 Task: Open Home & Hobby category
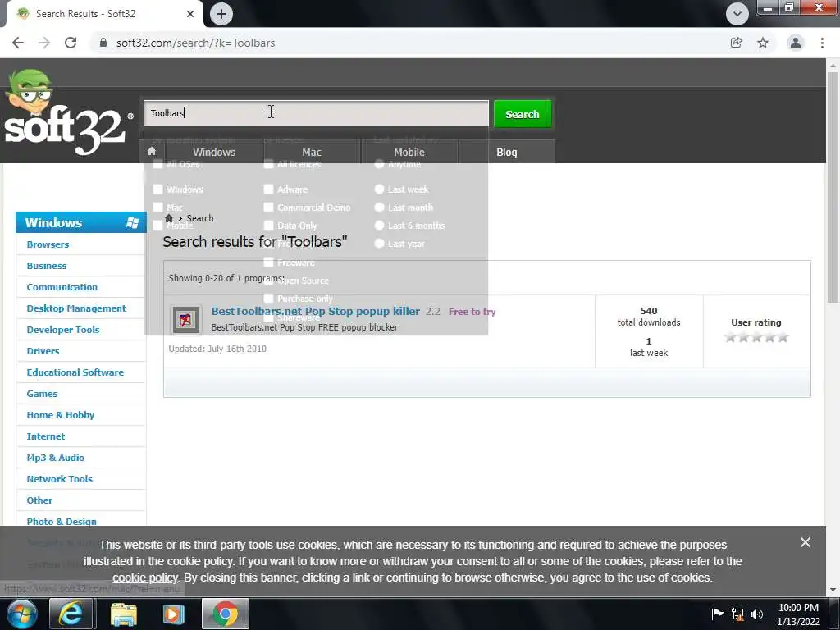point(61,415)
